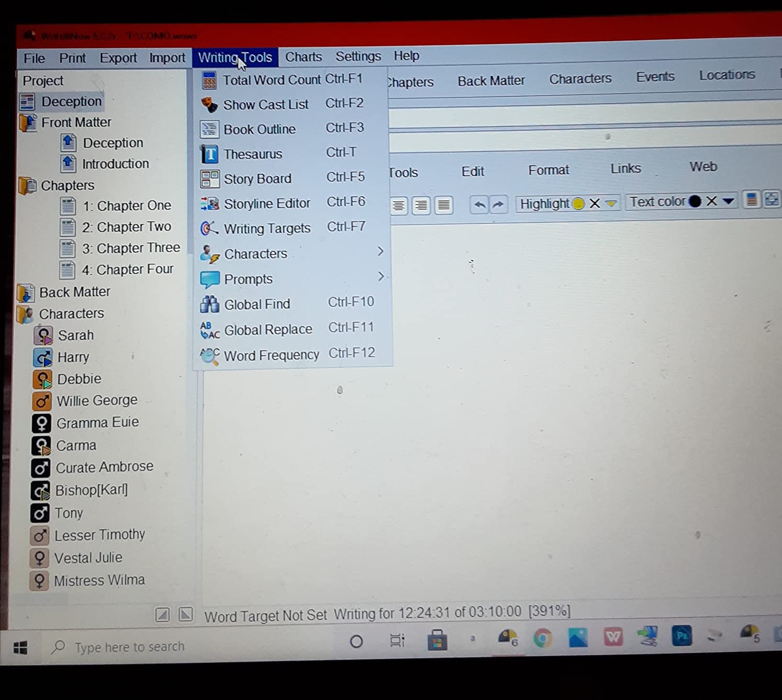Collapse the Characters folder in tree
Image resolution: width=782 pixels, height=700 pixels.
pos(26,314)
